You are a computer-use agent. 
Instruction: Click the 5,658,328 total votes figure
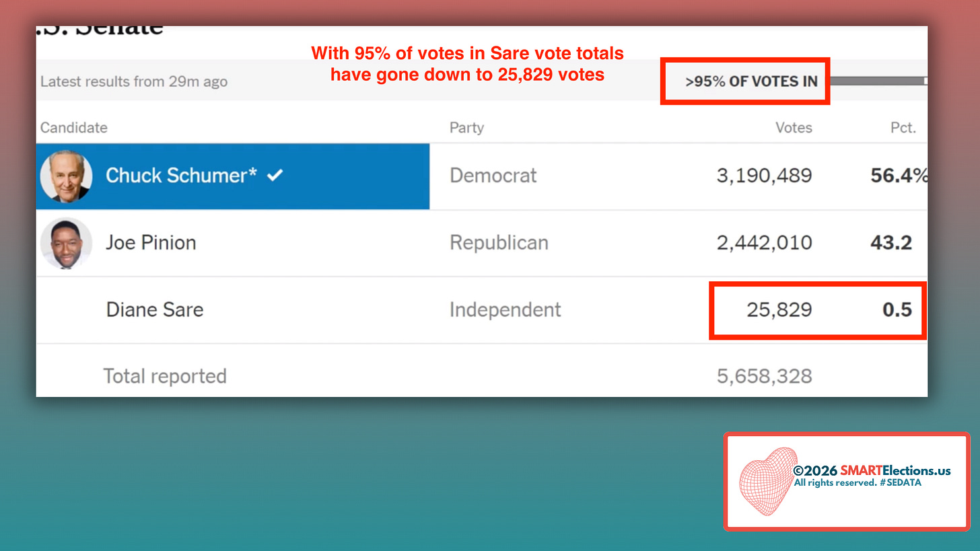[x=764, y=376]
